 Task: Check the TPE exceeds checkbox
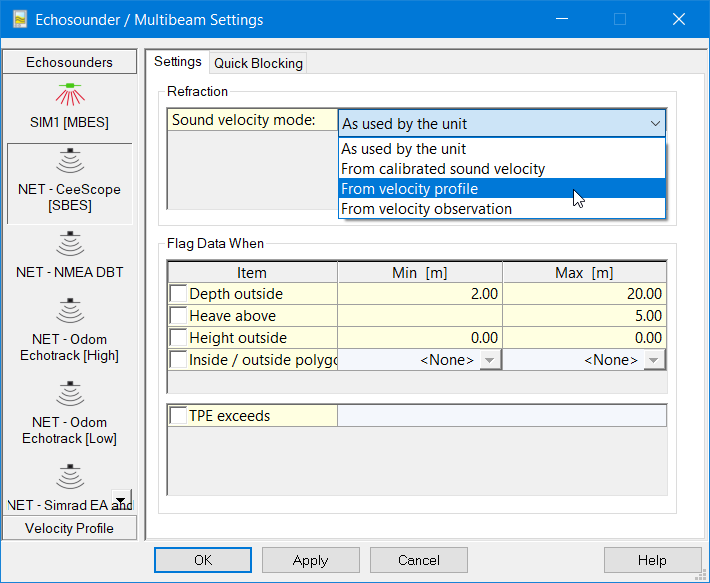pos(178,416)
